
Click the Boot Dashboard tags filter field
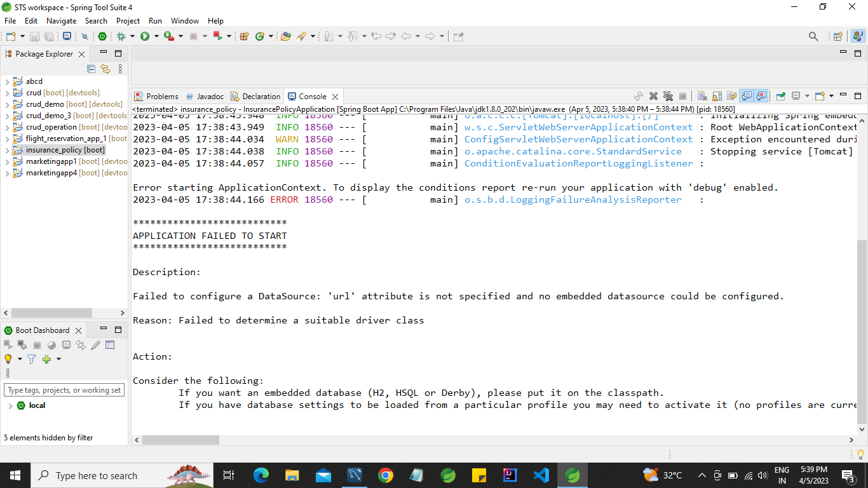64,390
